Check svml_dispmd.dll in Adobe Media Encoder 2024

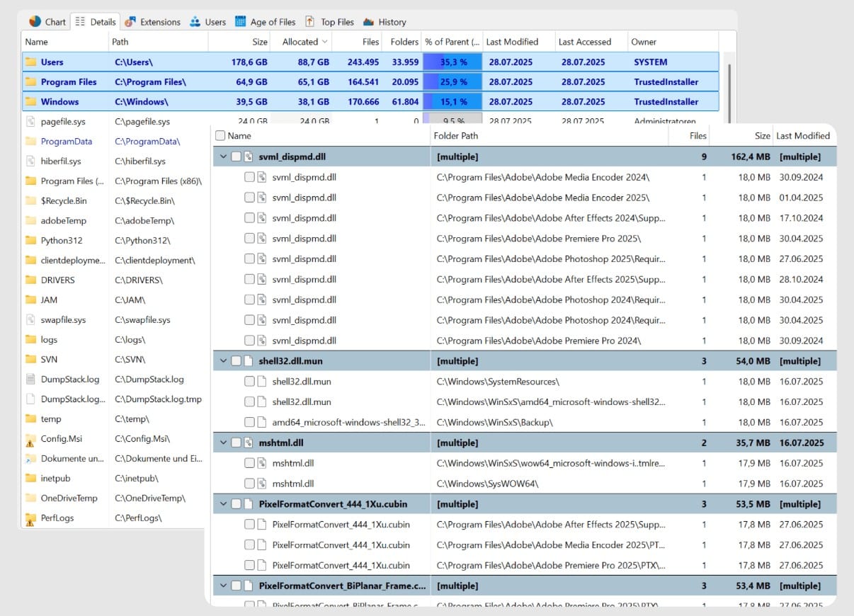249,177
